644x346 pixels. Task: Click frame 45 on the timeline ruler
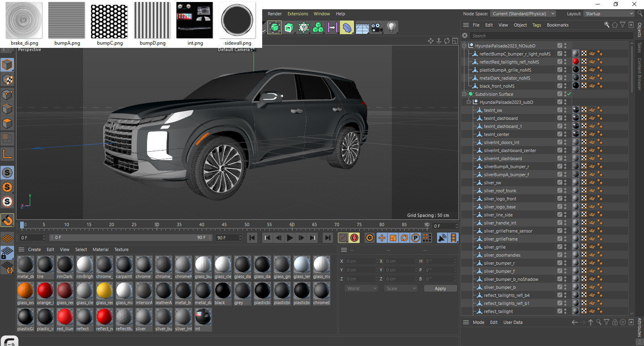tap(224, 224)
